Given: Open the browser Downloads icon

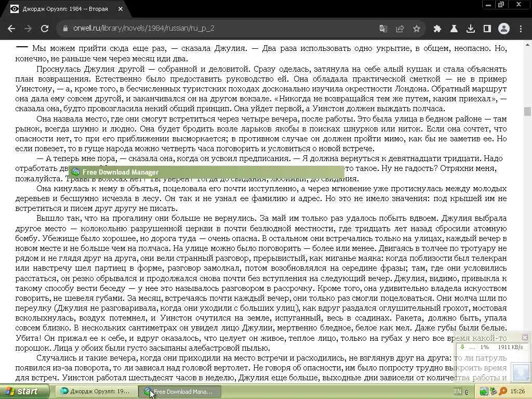Looking at the screenshot, I should [x=470, y=29].
